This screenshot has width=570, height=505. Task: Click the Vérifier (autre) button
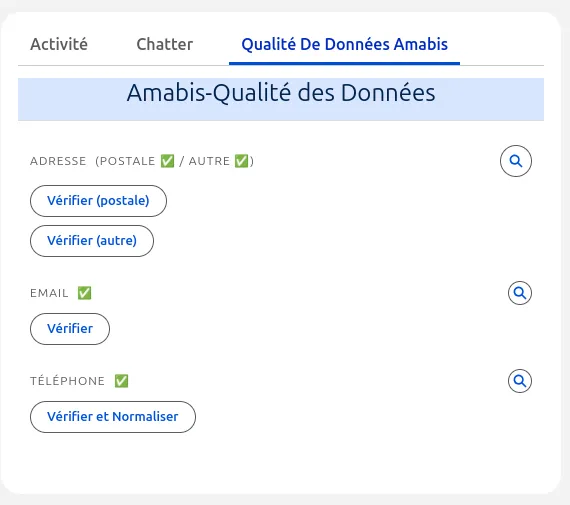pyautogui.click(x=92, y=241)
